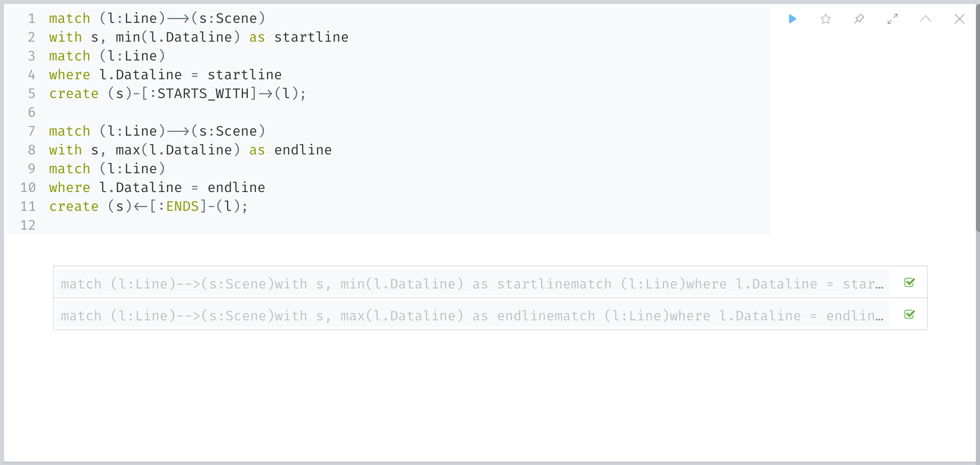
Task: Open the max(l.Dataline) endline statement result
Action: pyautogui.click(x=472, y=315)
